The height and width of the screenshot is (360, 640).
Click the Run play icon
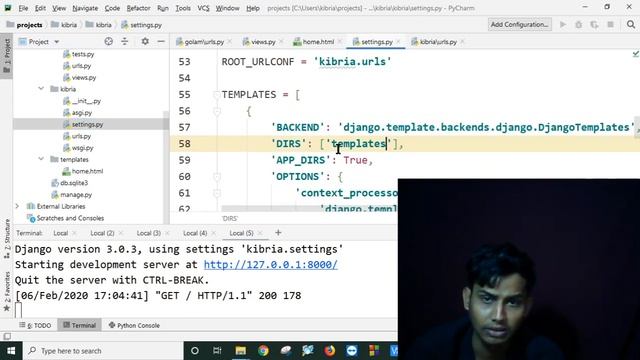563,24
